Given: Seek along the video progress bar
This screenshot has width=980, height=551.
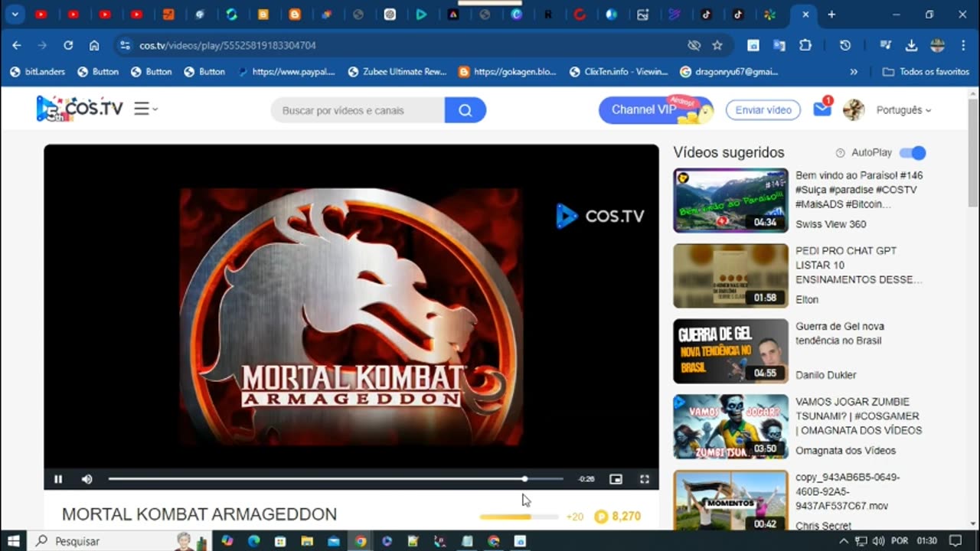Looking at the screenshot, I should tap(335, 479).
